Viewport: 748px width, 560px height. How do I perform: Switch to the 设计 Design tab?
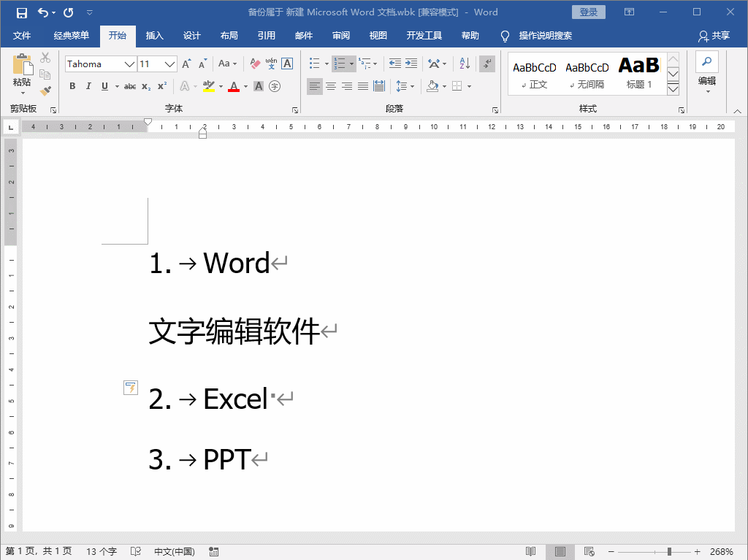[x=192, y=36]
